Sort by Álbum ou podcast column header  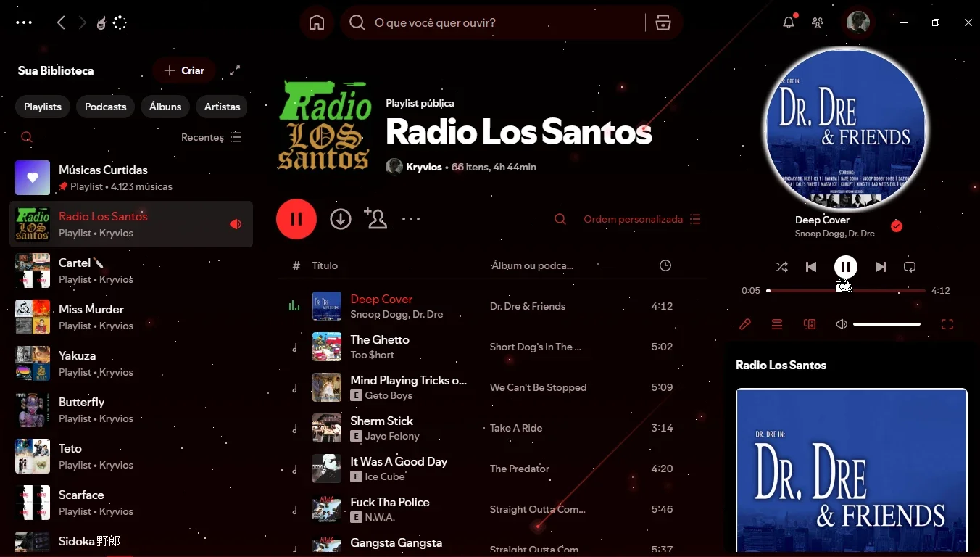tap(531, 265)
